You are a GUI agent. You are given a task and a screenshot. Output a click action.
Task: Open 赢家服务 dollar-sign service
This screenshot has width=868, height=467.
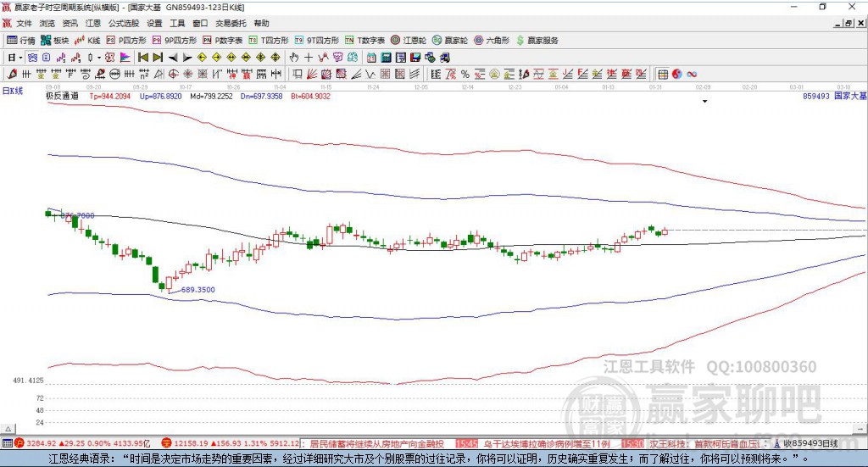pos(537,41)
